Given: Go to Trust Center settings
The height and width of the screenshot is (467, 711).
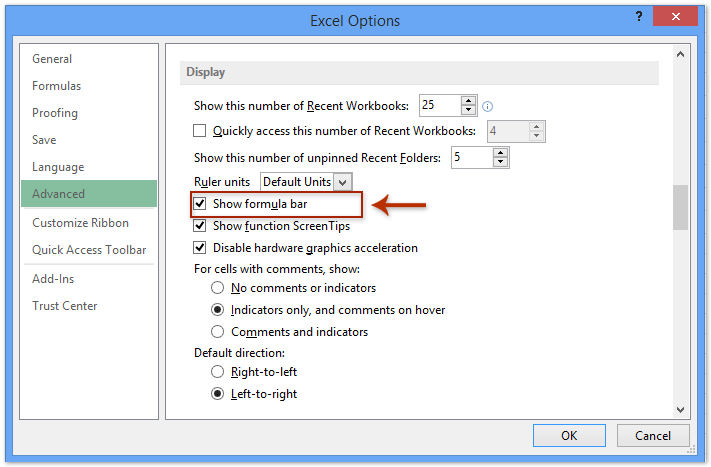Looking at the screenshot, I should pyautogui.click(x=64, y=306).
